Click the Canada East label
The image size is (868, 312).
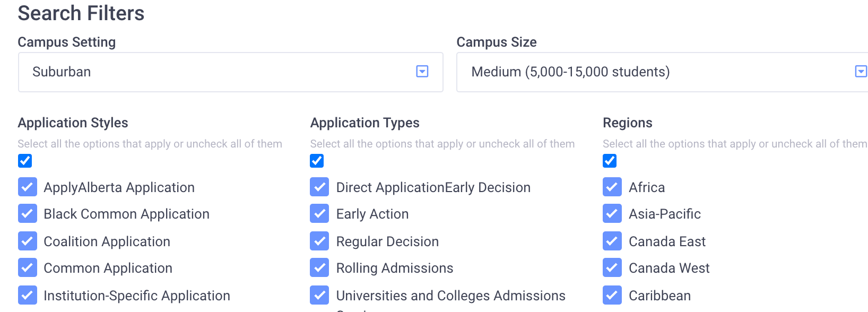(667, 241)
